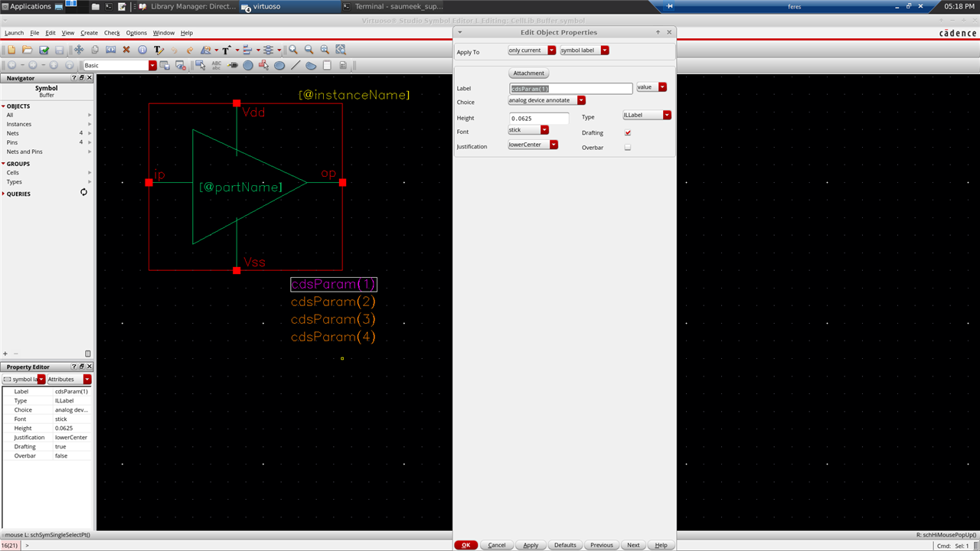Select the Move tool icon
The width and height of the screenshot is (980, 551).
pos(79,50)
